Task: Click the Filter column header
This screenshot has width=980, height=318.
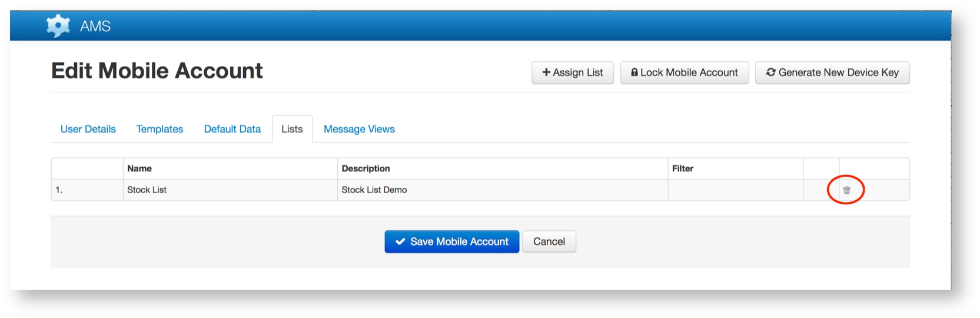Action: 683,168
